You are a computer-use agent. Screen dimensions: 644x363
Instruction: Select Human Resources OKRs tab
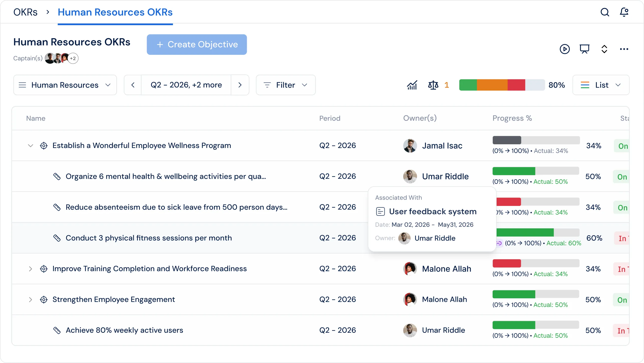click(x=115, y=12)
